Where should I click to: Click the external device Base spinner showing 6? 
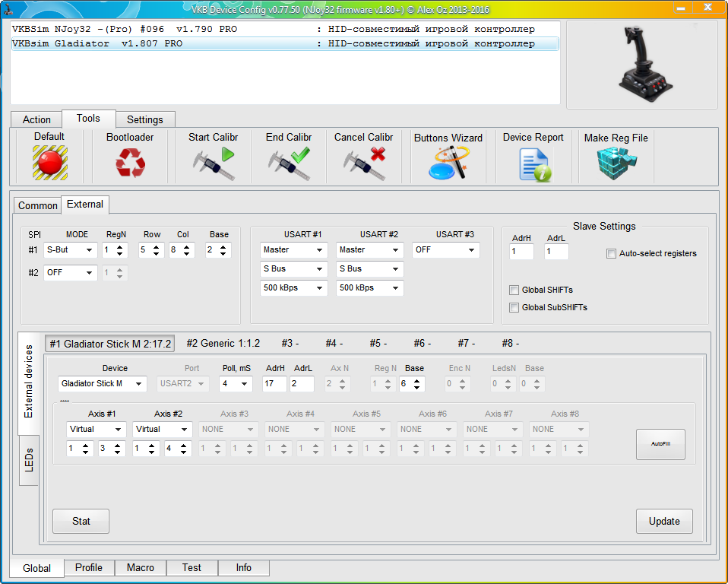point(412,384)
